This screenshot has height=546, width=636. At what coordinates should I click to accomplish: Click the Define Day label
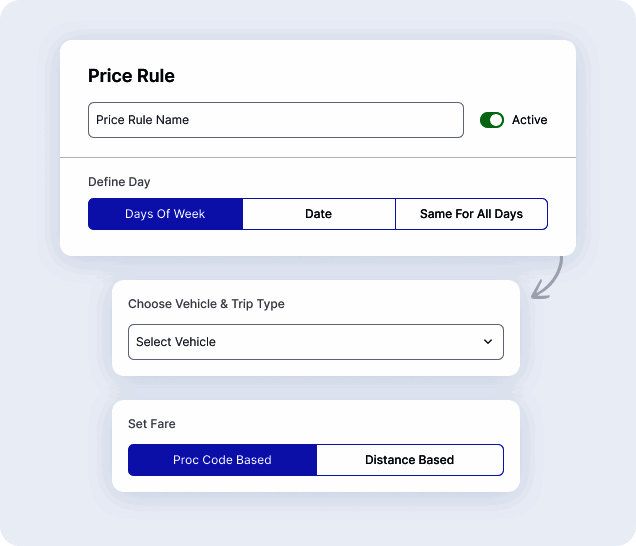(x=119, y=182)
